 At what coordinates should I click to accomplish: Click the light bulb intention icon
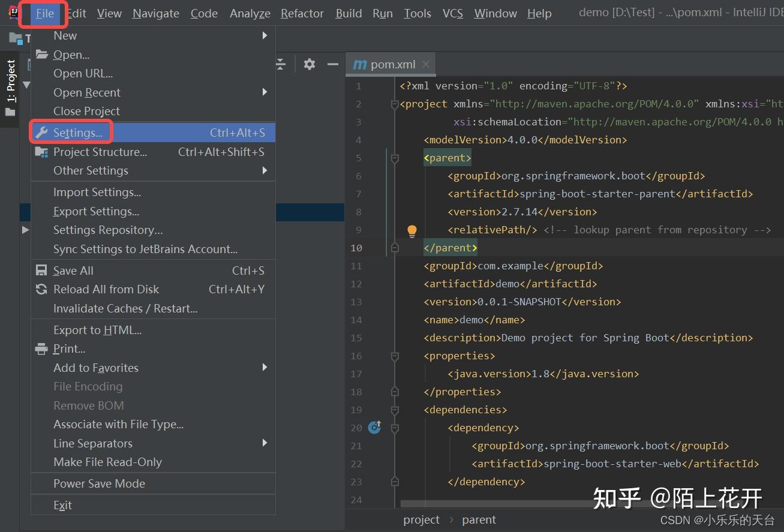click(x=412, y=230)
